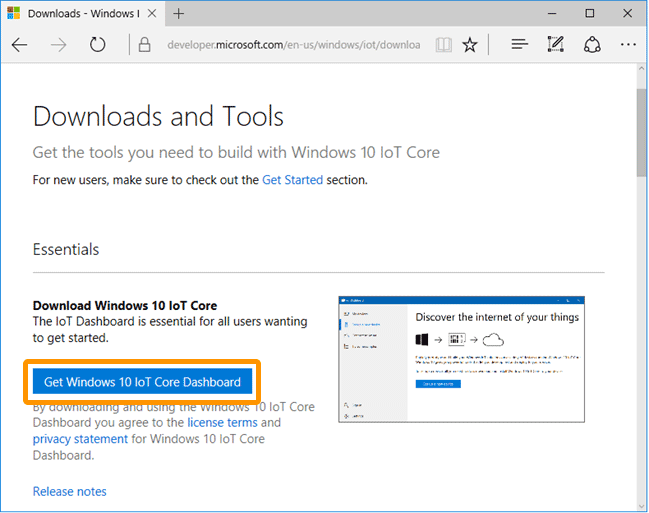Open the More actions ellipsis menu

pyautogui.click(x=628, y=44)
